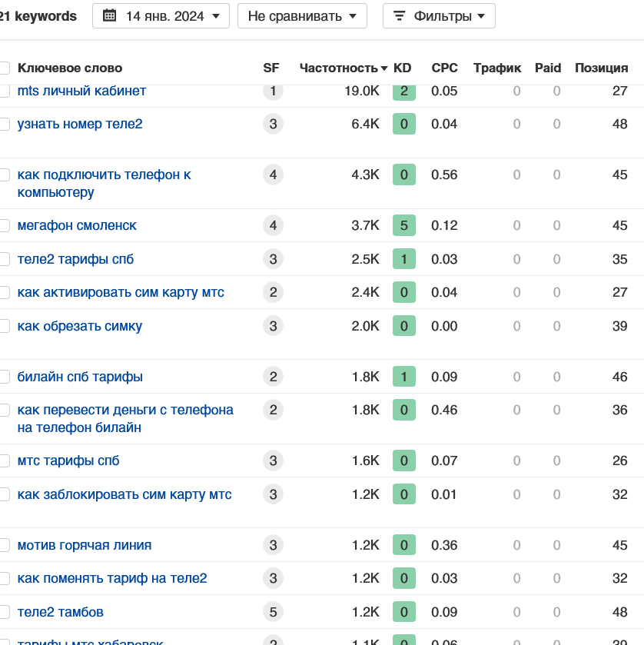Screen dimensions: 644x645
Task: Click SF badge 5 for теле2 тамбов
Action: click(273, 612)
